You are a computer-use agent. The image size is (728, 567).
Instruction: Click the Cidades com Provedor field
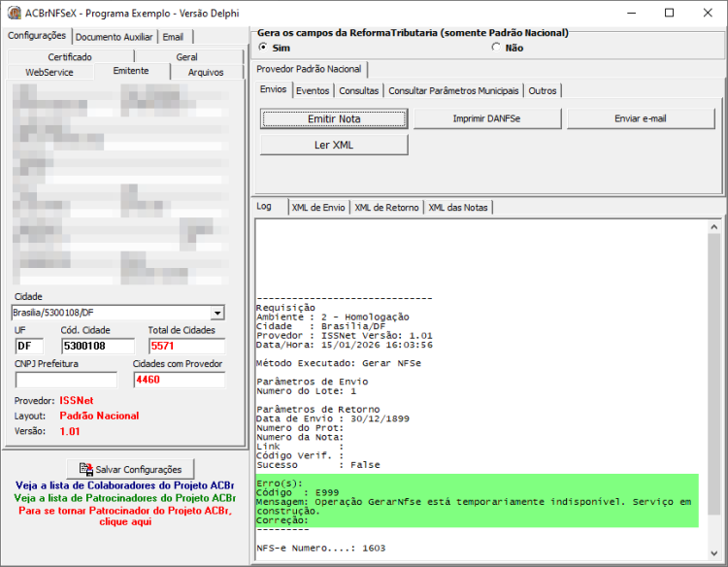180,380
